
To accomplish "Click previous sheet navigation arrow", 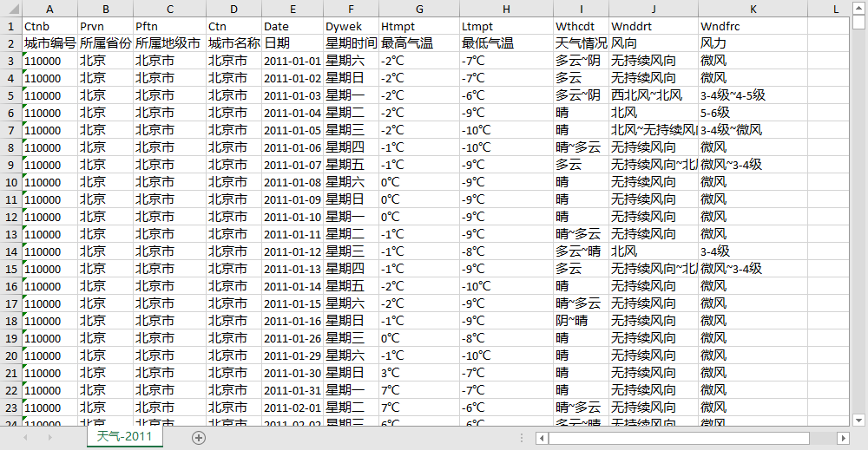I will coord(25,438).
